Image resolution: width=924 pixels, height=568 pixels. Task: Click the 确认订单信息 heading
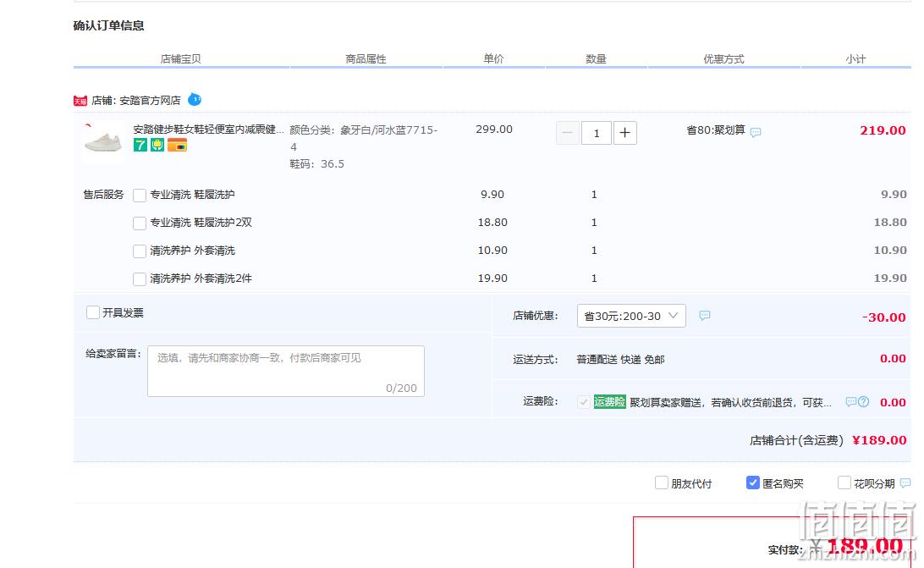[108, 25]
